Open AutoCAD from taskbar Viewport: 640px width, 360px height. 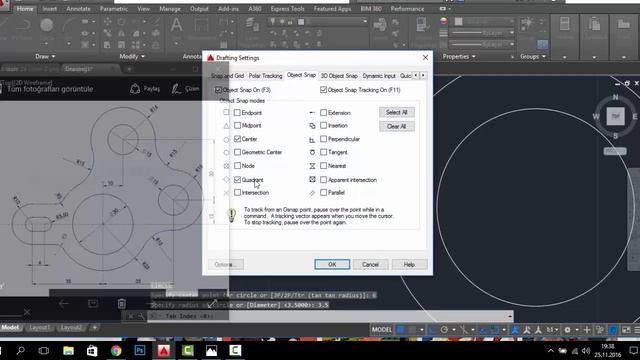pyautogui.click(x=164, y=351)
